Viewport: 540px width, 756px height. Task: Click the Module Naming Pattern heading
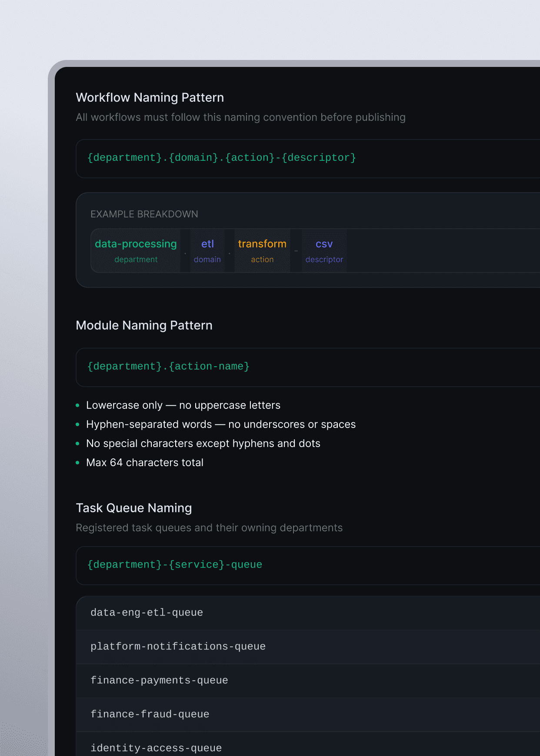click(144, 325)
